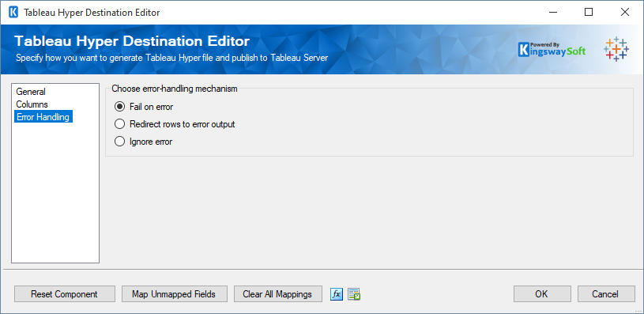Open the General page
644x314 pixels.
(x=31, y=92)
